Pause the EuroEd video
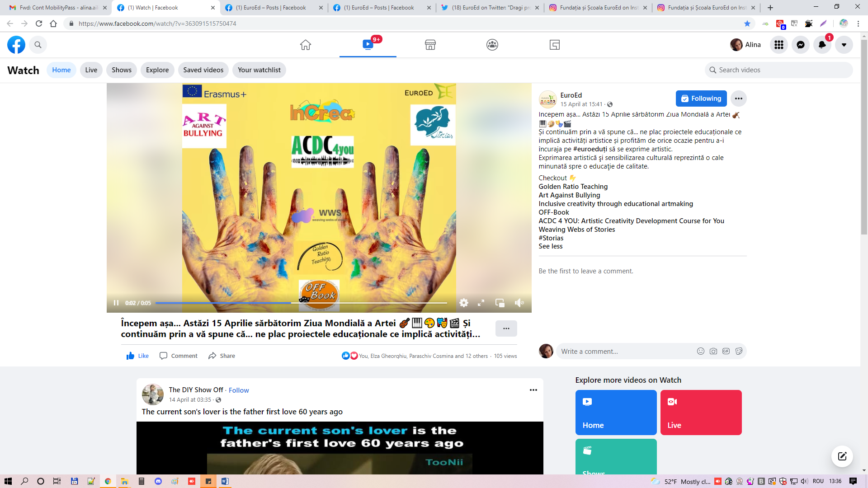Image resolution: width=868 pixels, height=488 pixels. click(x=116, y=303)
